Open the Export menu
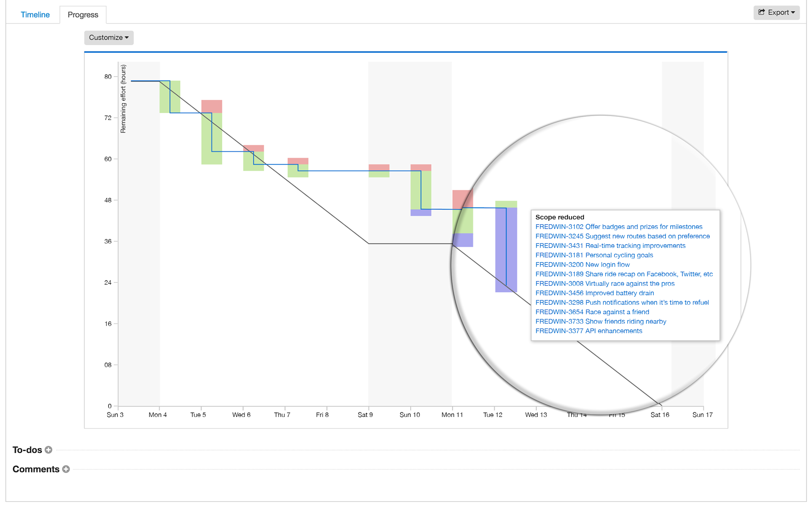The width and height of the screenshot is (812, 508). point(776,12)
